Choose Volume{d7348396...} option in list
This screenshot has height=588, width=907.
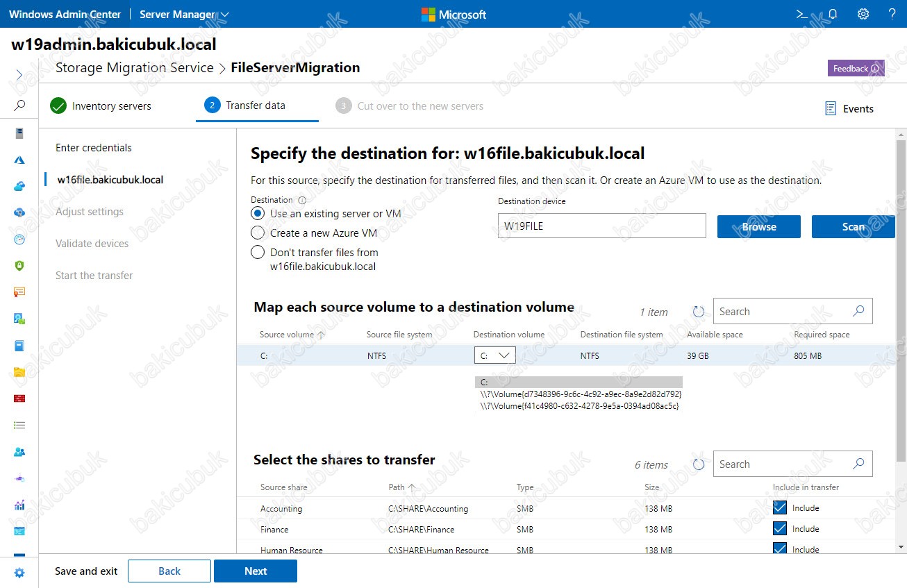579,394
